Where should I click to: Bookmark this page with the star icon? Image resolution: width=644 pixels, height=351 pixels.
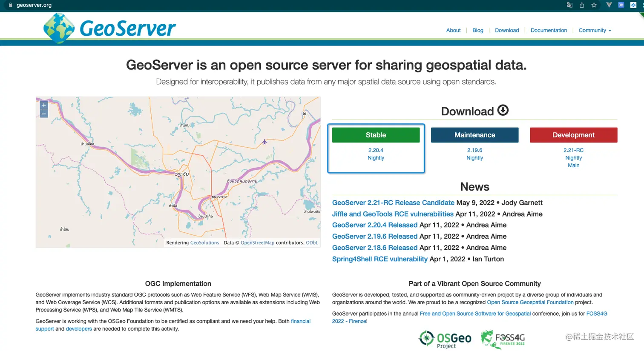[594, 5]
